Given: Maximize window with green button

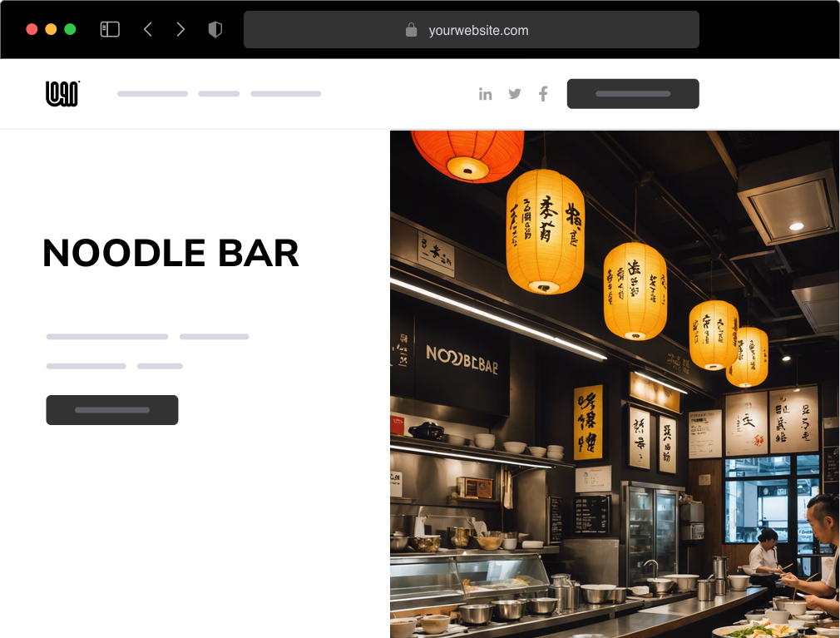Looking at the screenshot, I should [x=70, y=29].
